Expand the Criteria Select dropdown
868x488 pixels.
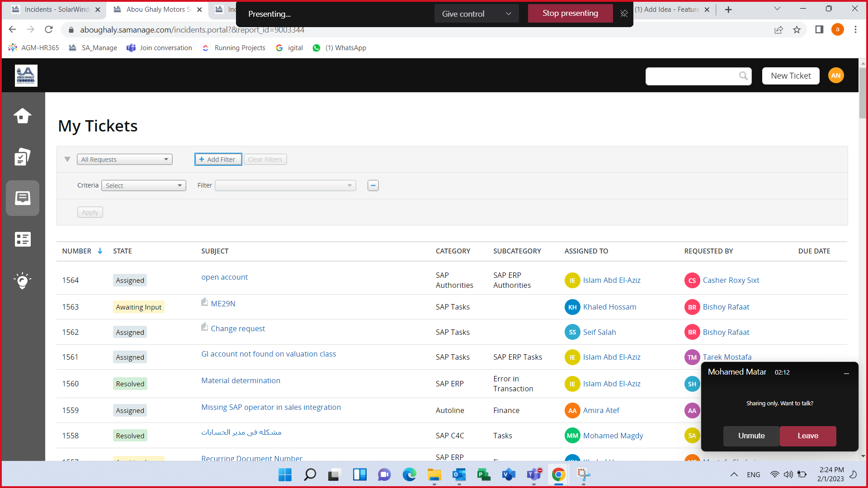coord(143,186)
